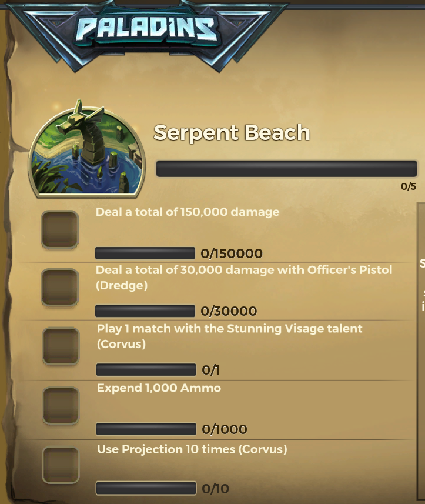The height and width of the screenshot is (504, 425).
Task: Check the 150,000 damage challenge box
Action: pyautogui.click(x=60, y=229)
